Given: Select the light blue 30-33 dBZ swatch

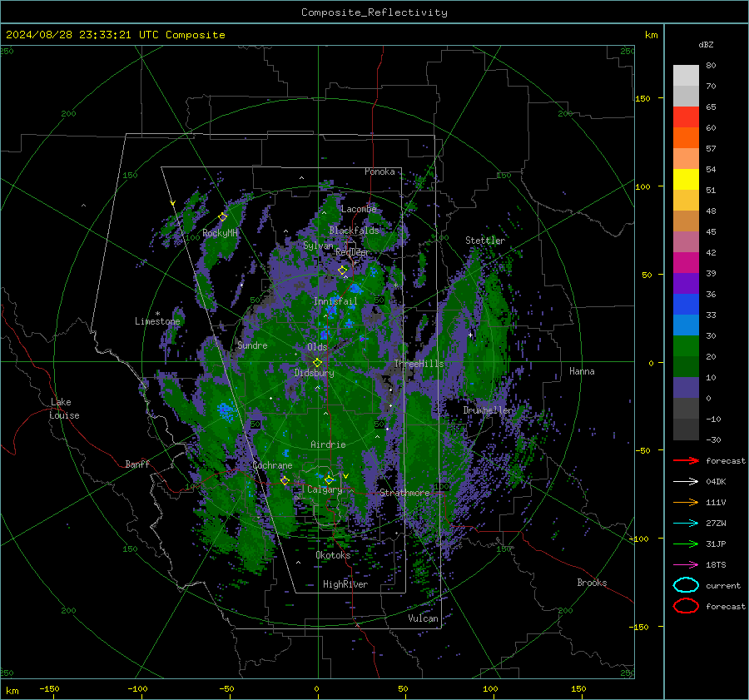Looking at the screenshot, I should 686,325.
